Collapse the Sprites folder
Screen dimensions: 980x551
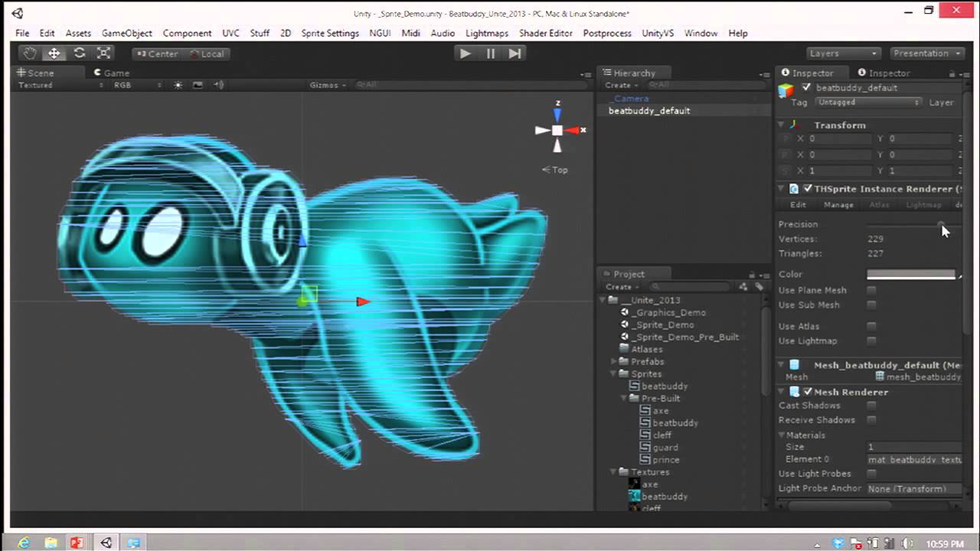point(615,373)
